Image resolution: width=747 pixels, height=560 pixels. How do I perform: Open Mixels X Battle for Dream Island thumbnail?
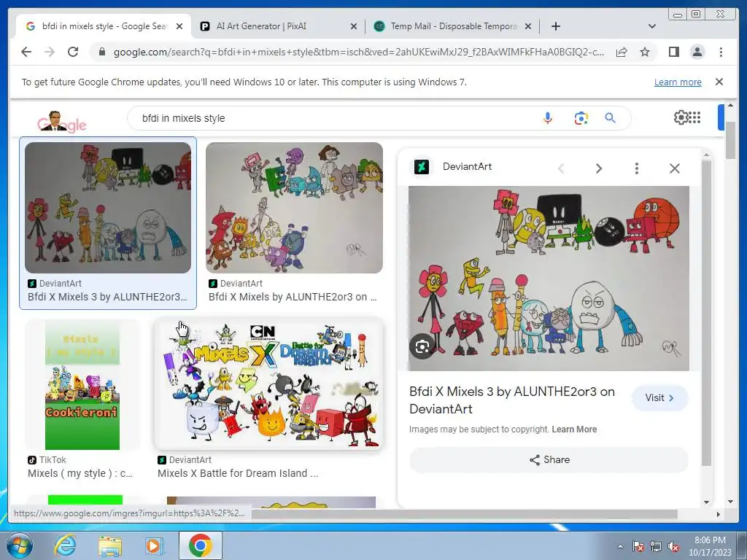coord(268,385)
